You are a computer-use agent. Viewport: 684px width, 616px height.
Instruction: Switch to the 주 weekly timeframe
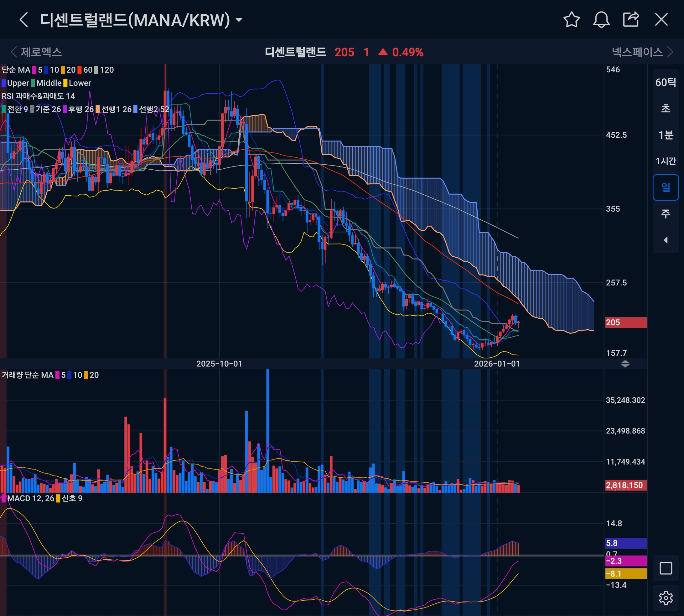click(666, 213)
